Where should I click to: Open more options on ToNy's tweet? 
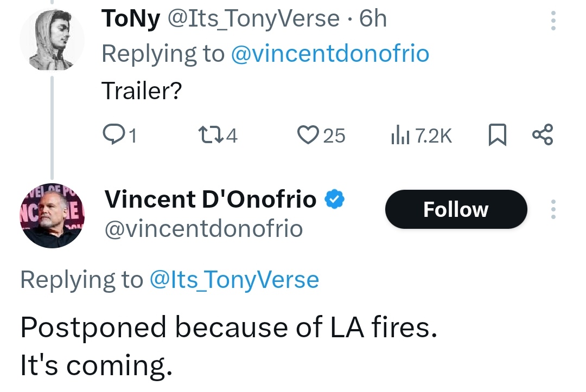point(553,20)
